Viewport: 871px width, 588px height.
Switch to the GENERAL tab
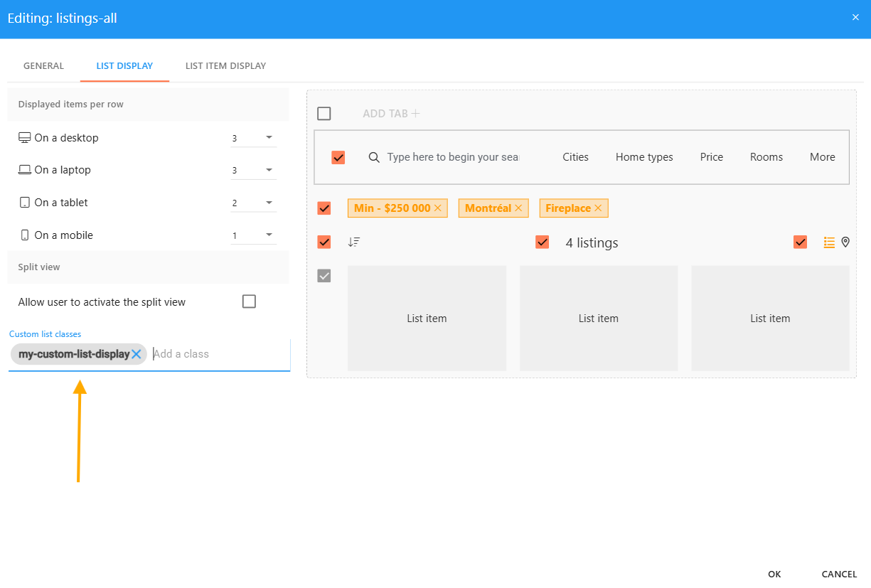point(43,66)
